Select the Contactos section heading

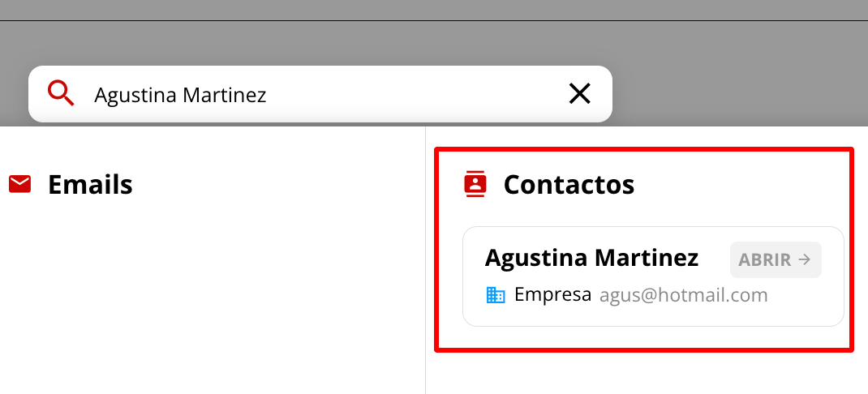point(569,185)
